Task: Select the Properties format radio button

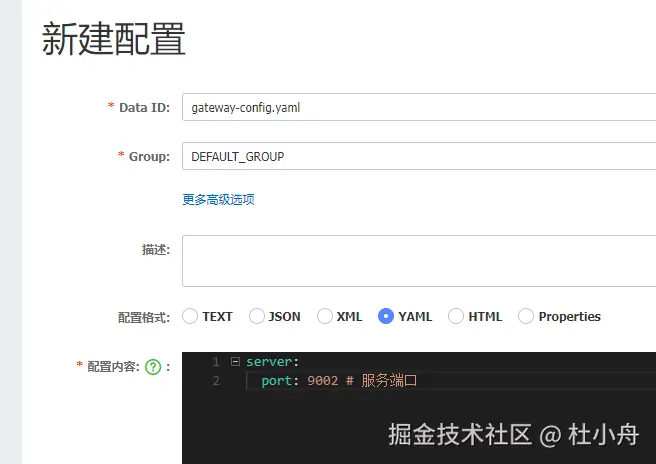Action: point(526,316)
